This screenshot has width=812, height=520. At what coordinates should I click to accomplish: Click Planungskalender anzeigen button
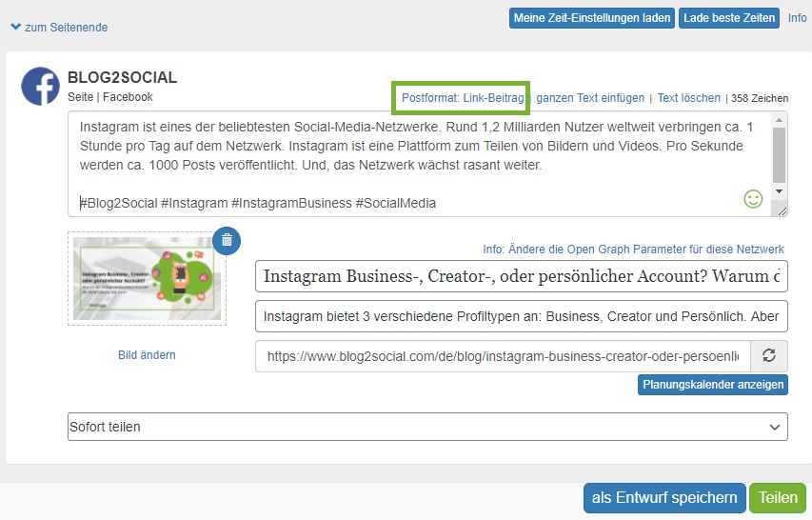[713, 385]
